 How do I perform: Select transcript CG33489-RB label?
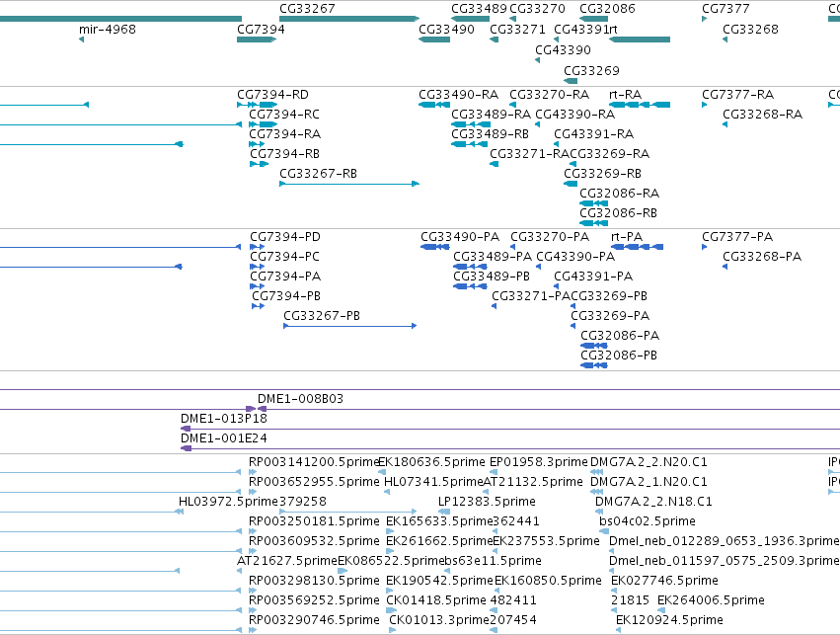click(491, 134)
